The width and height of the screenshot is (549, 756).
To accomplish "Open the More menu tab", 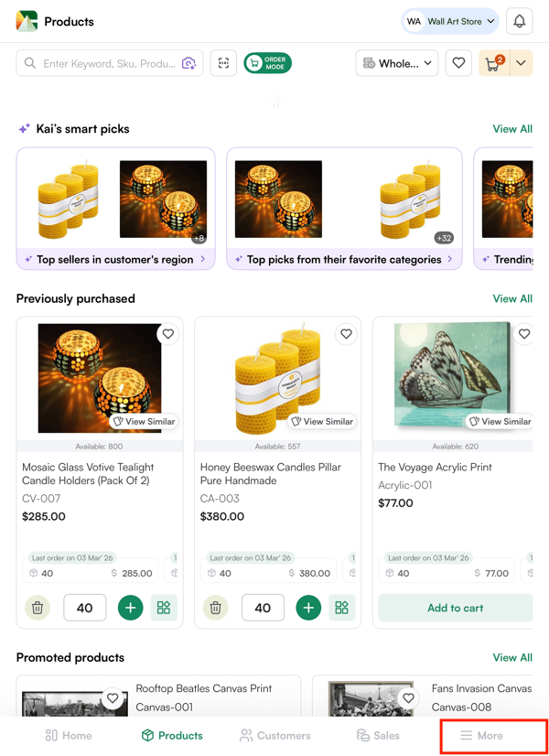I will 481,735.
